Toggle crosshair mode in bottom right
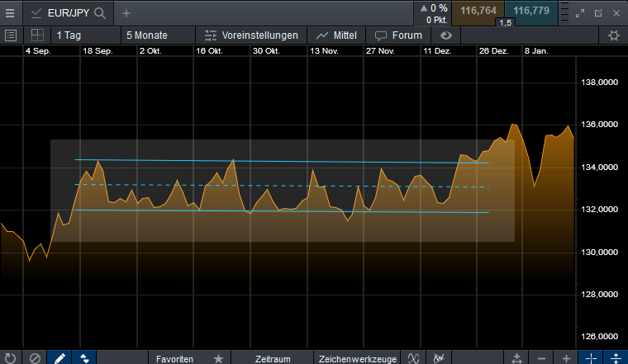The height and width of the screenshot is (364, 628). click(591, 358)
